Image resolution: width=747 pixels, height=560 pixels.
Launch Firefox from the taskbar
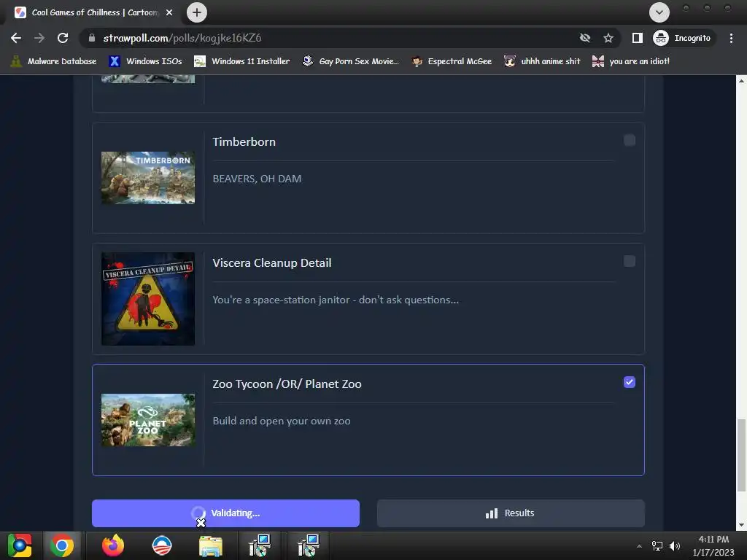(x=113, y=545)
